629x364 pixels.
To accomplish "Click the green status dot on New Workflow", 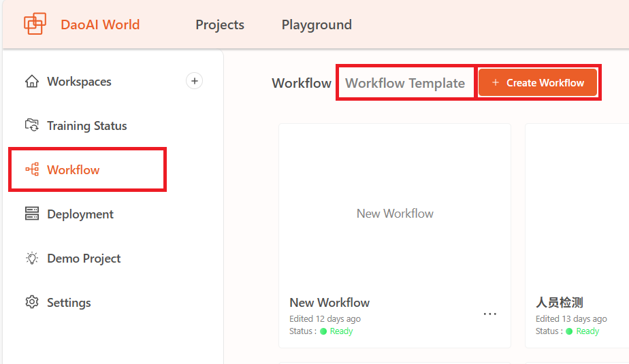I will point(323,331).
